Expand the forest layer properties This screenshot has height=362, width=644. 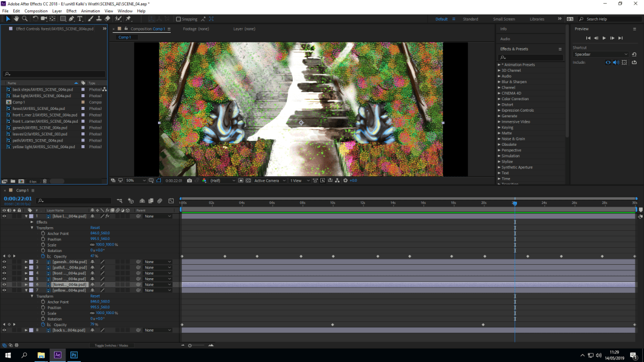[x=26, y=284]
